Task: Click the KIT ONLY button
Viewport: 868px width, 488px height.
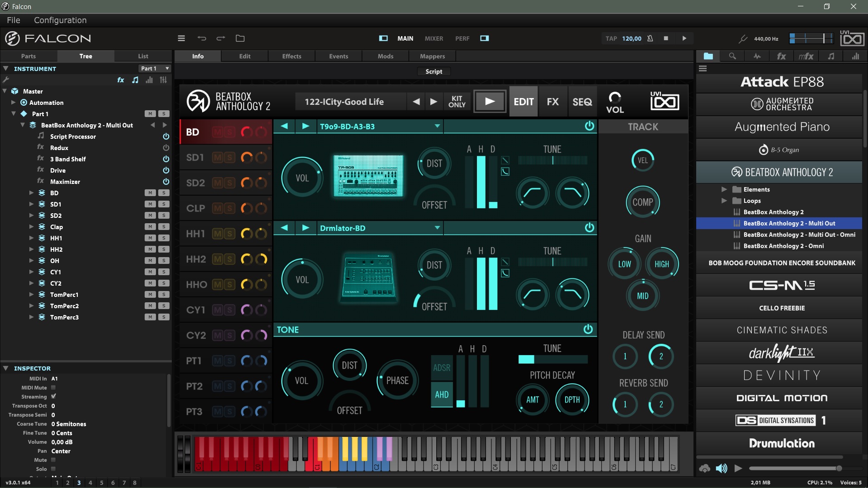Action: tap(457, 102)
